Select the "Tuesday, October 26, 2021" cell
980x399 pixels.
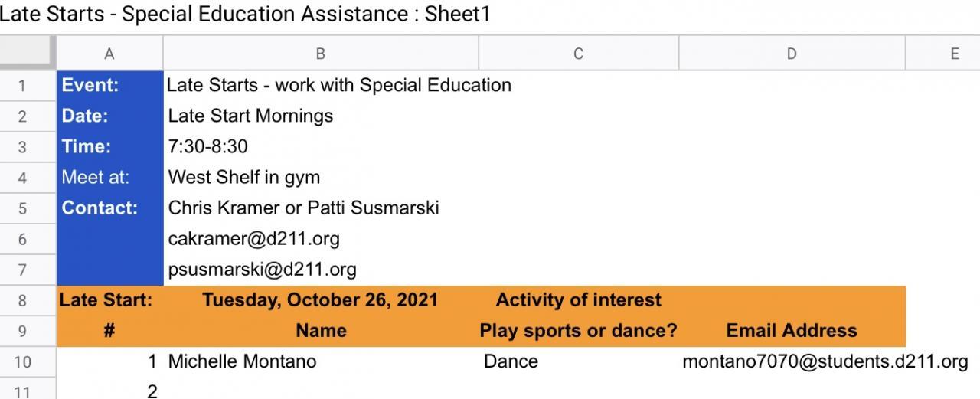click(x=320, y=300)
